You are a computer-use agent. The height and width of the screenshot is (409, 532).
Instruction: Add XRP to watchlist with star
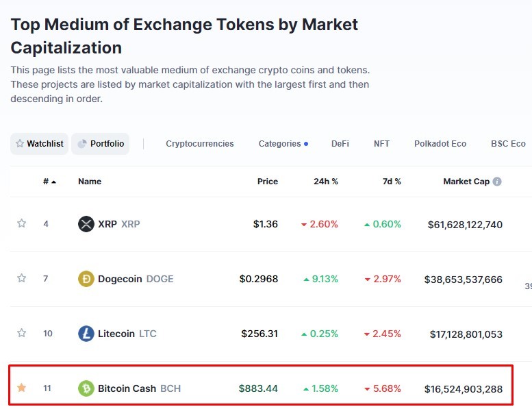(22, 223)
